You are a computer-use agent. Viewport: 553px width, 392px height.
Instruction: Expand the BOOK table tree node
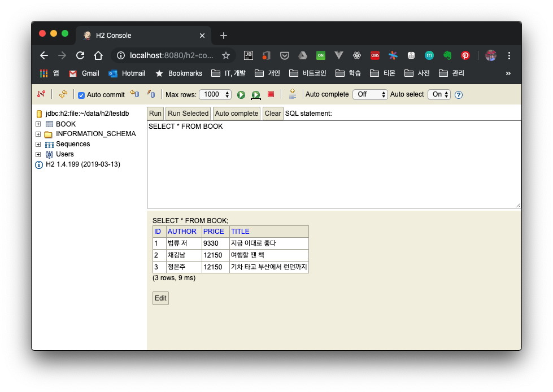pos(38,124)
